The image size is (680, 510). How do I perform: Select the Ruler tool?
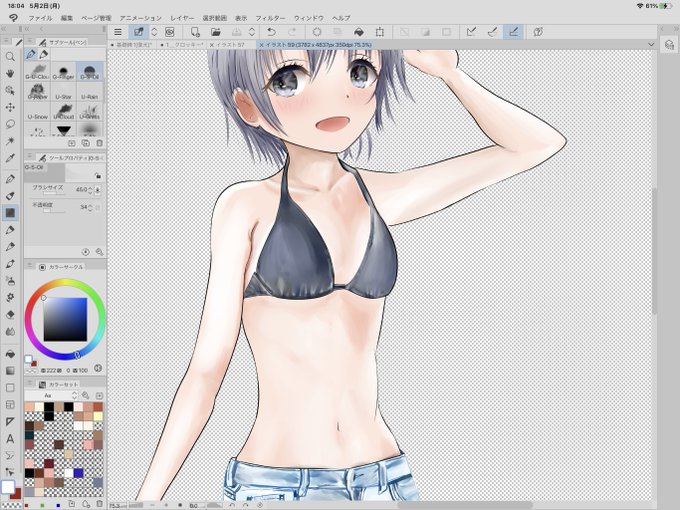click(10, 422)
